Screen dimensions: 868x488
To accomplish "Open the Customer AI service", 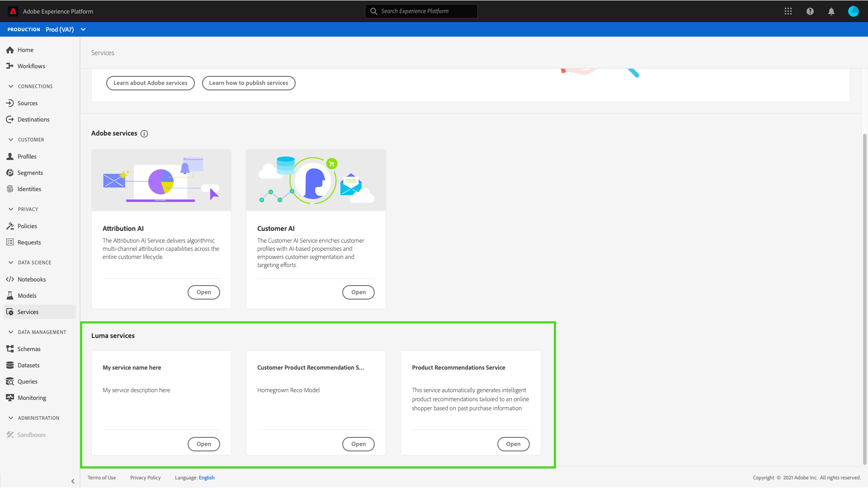I will coord(358,292).
